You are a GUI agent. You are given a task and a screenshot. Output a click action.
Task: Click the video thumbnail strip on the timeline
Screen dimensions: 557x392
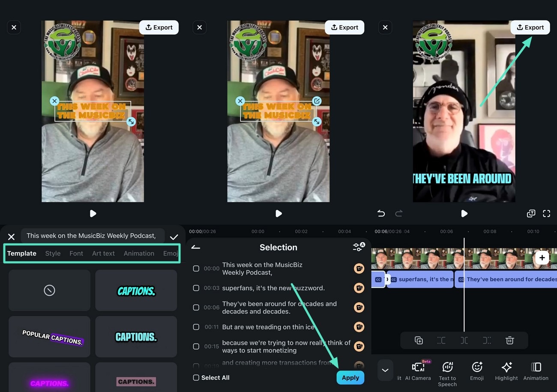coord(464,258)
